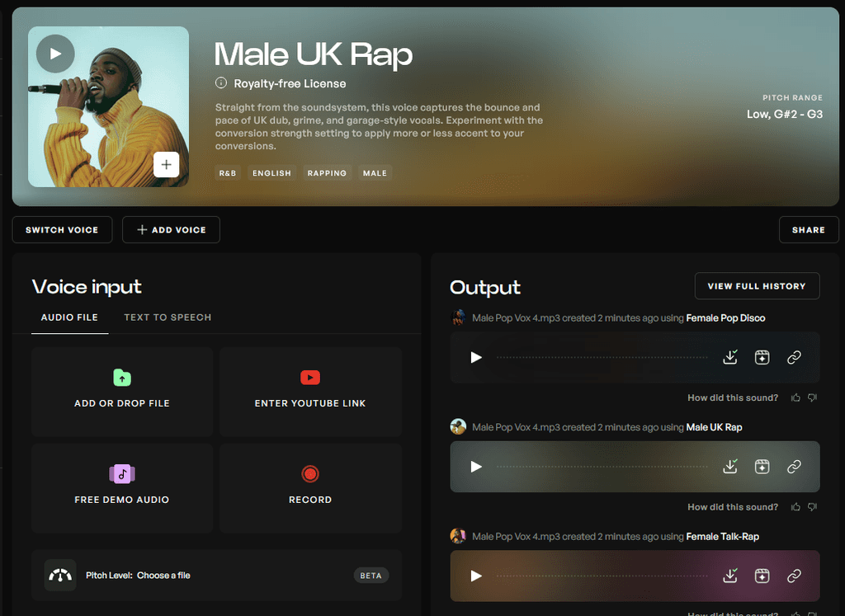Download the Female Talk-Rap output
Image resolution: width=845 pixels, height=616 pixels.
pos(730,576)
